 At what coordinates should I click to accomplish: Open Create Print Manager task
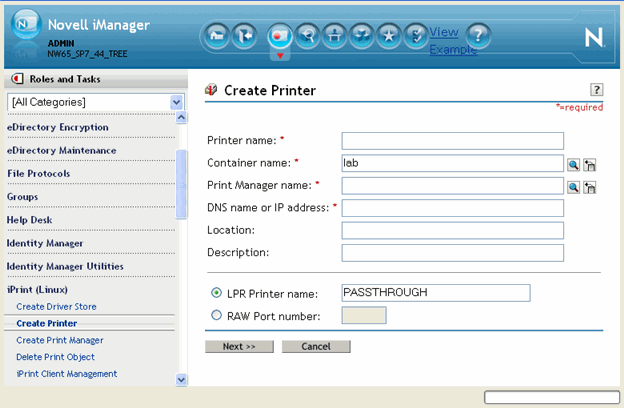[60, 340]
